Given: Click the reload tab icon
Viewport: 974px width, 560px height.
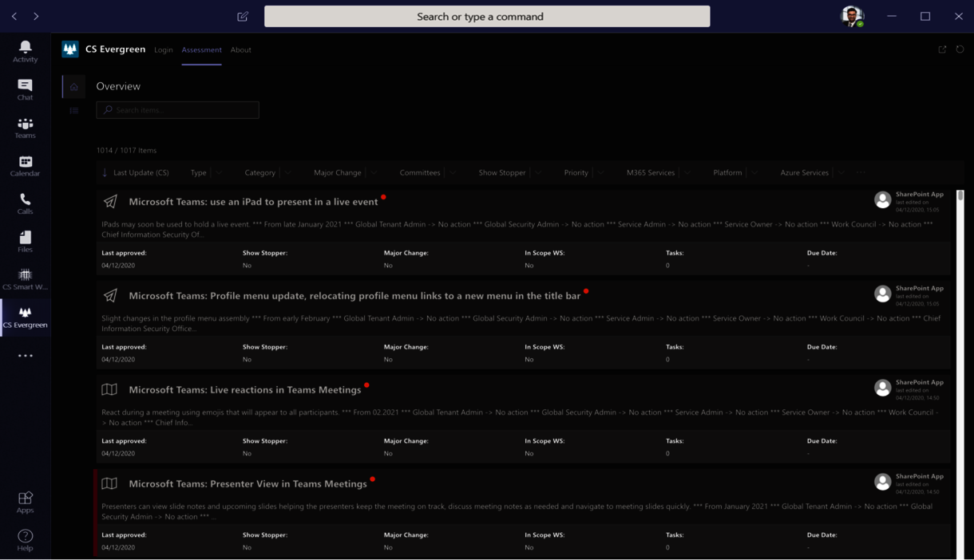Looking at the screenshot, I should tap(960, 49).
